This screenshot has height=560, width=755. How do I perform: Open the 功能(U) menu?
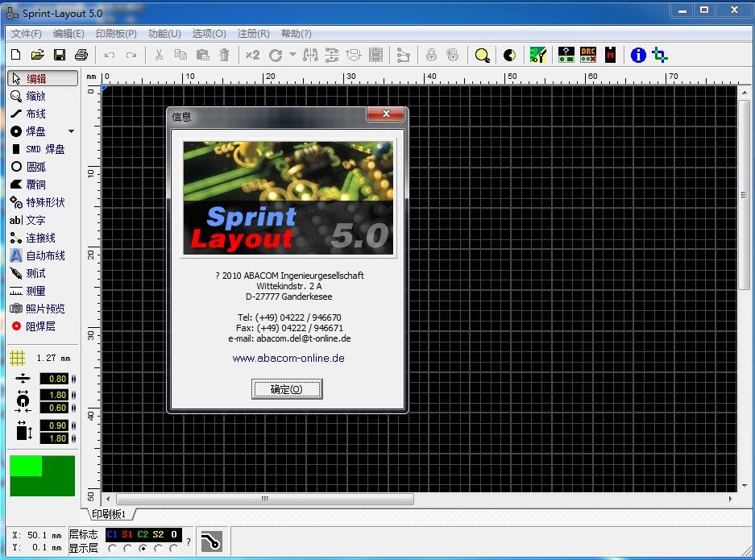pyautogui.click(x=164, y=34)
